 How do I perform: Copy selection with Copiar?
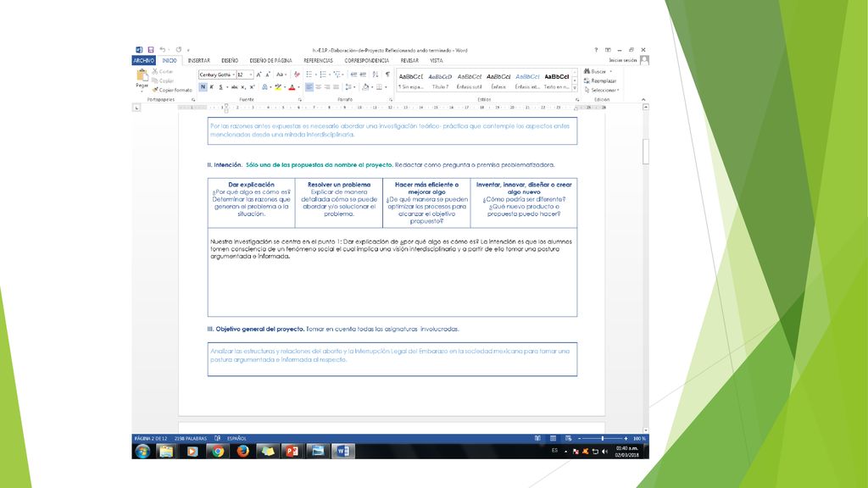point(162,80)
